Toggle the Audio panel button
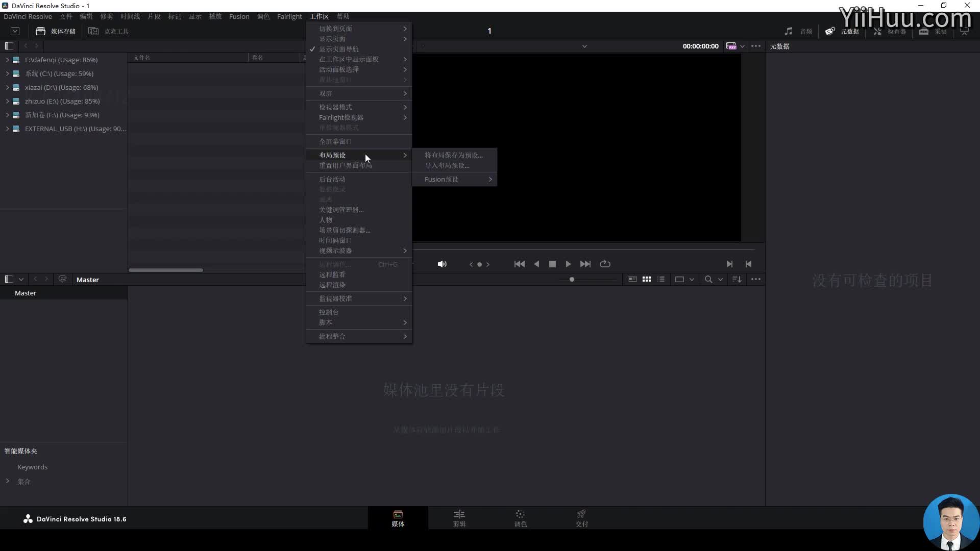980x551 pixels. [798, 31]
